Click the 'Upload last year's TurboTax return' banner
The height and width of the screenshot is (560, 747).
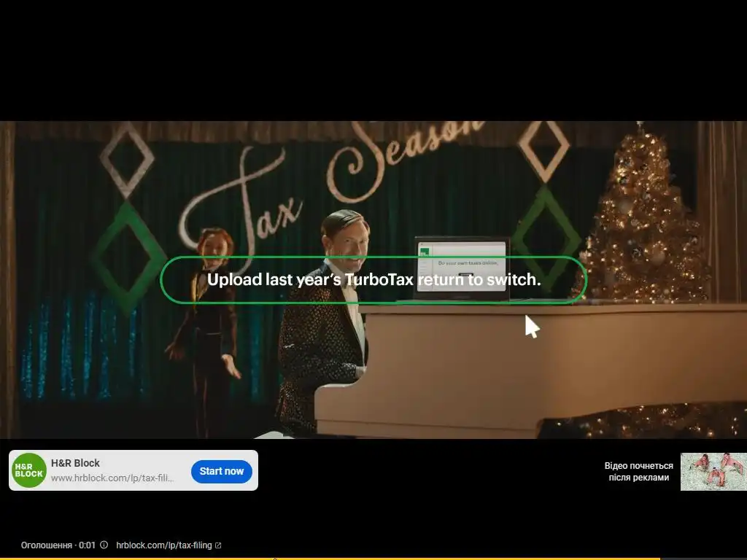(x=374, y=279)
